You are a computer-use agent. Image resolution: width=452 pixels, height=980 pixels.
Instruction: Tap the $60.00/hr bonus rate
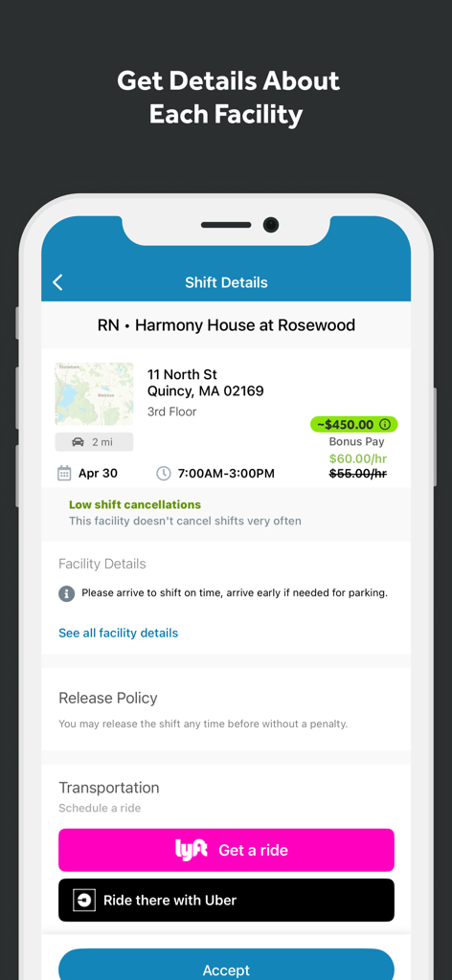pyautogui.click(x=358, y=458)
